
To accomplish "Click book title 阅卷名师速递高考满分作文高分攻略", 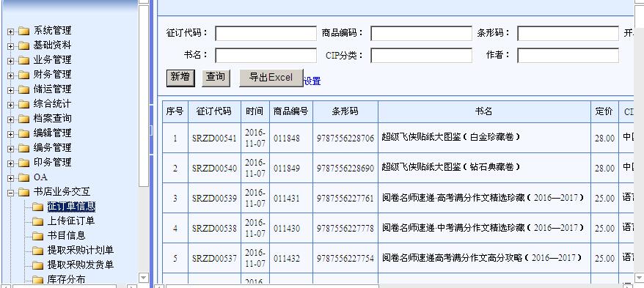I will click(482, 258).
